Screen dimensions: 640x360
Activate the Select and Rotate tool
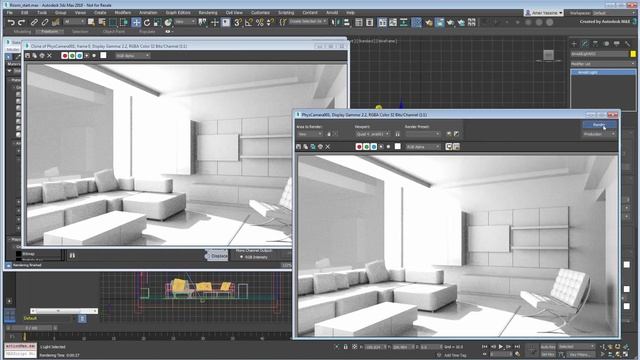coord(147,22)
